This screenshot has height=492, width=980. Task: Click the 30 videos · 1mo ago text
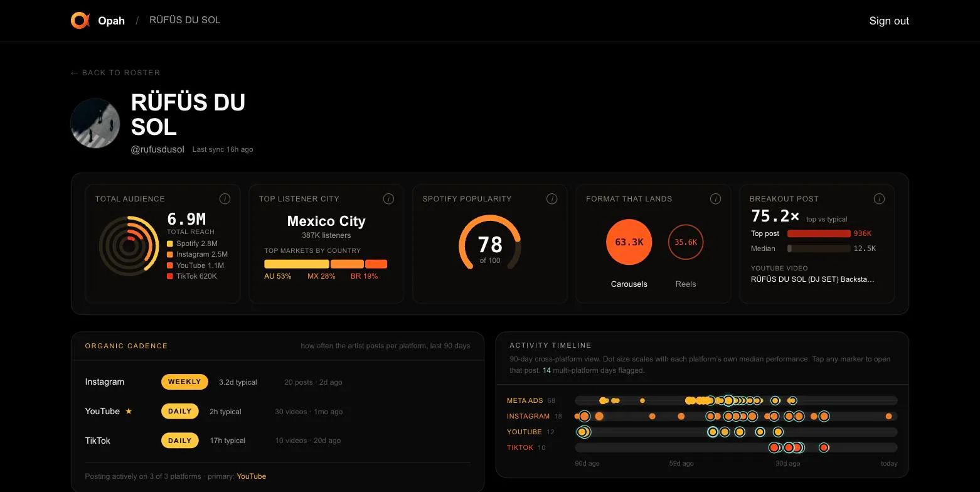pyautogui.click(x=309, y=412)
